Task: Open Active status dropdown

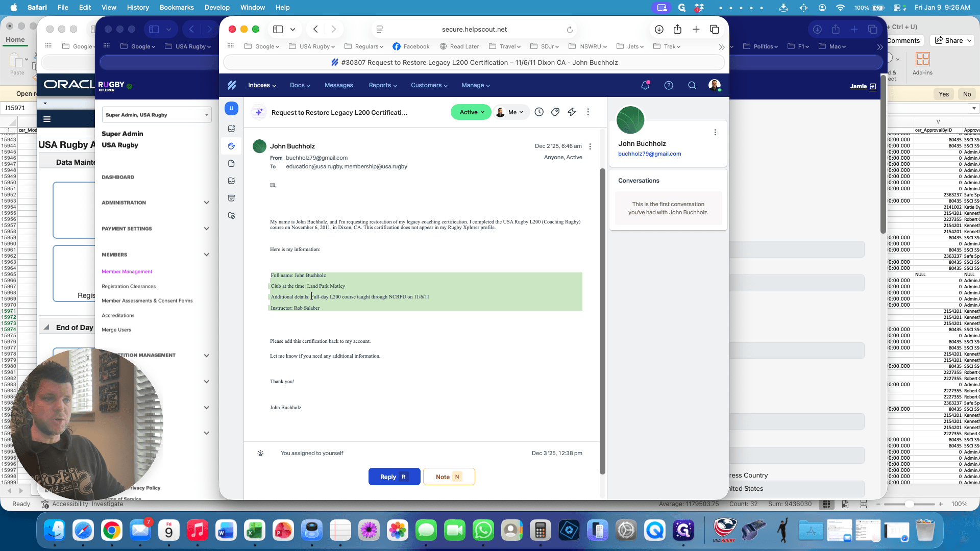Action: pos(471,112)
